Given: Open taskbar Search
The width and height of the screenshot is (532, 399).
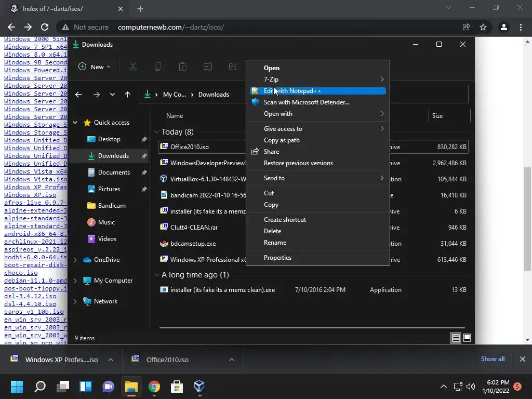Looking at the screenshot, I should click(40, 387).
